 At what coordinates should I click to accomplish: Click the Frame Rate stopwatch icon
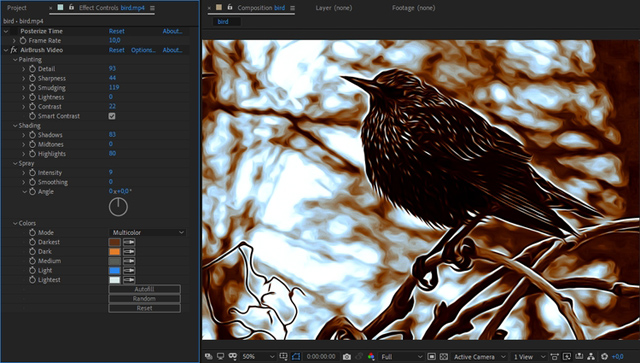[23, 40]
